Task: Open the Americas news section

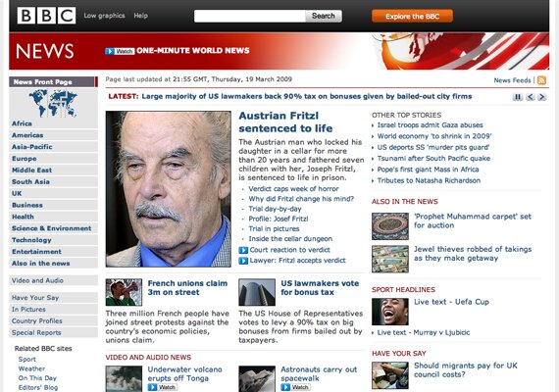Action: coord(53,135)
